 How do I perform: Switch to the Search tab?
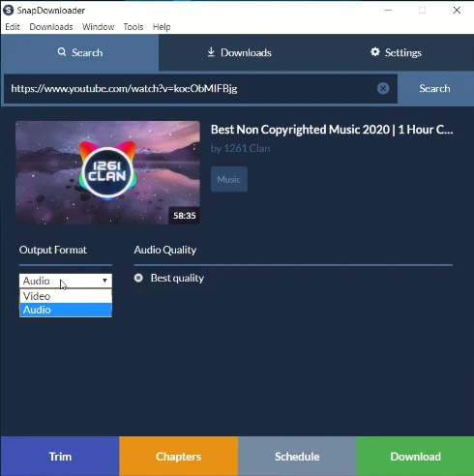pos(79,52)
